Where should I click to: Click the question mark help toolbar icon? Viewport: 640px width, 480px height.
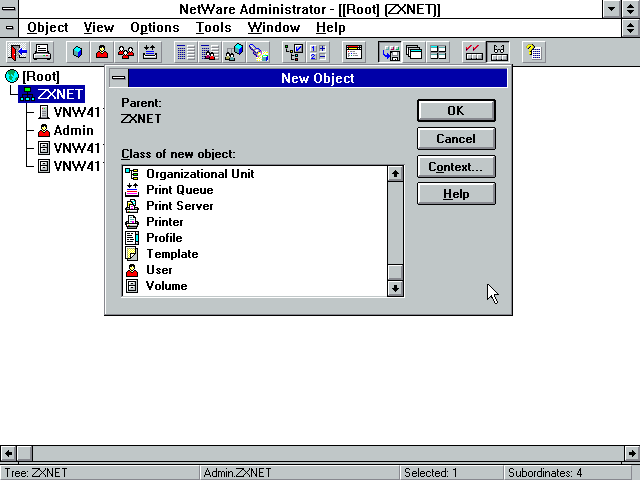coord(534,52)
